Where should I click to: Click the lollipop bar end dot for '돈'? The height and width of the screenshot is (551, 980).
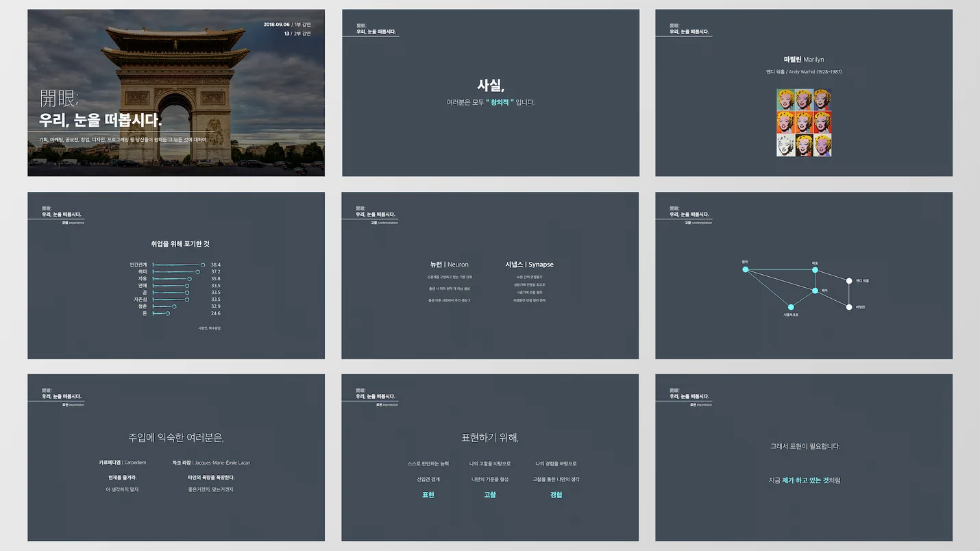(x=168, y=313)
